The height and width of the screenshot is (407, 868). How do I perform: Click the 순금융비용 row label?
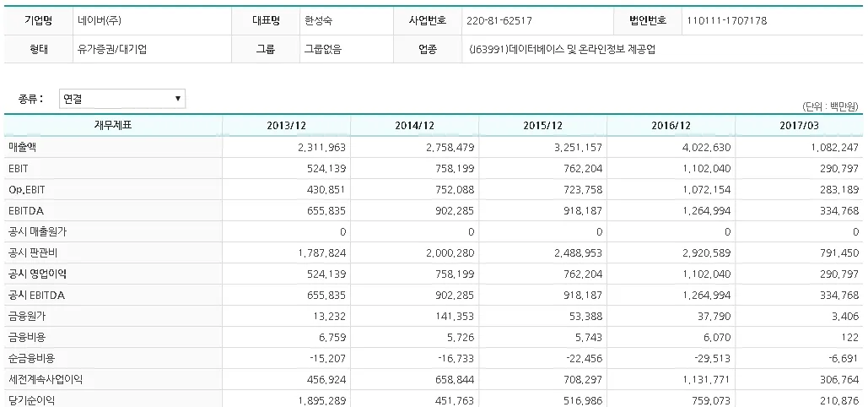[32, 358]
